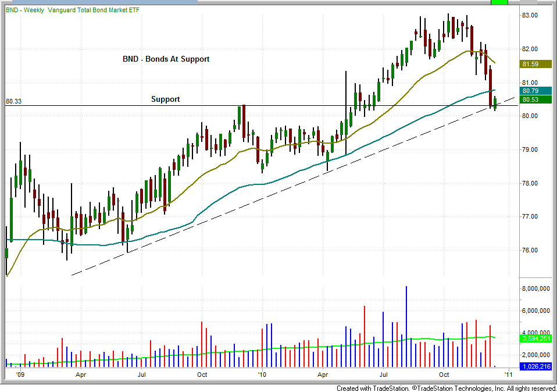
Task: Click the BND Weekly chart title
Action: (73, 10)
